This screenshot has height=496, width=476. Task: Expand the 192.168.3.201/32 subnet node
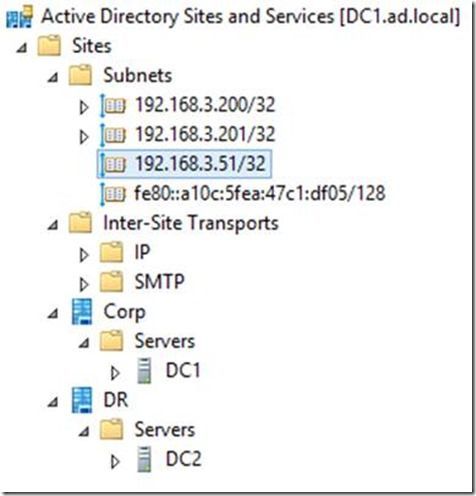84,137
